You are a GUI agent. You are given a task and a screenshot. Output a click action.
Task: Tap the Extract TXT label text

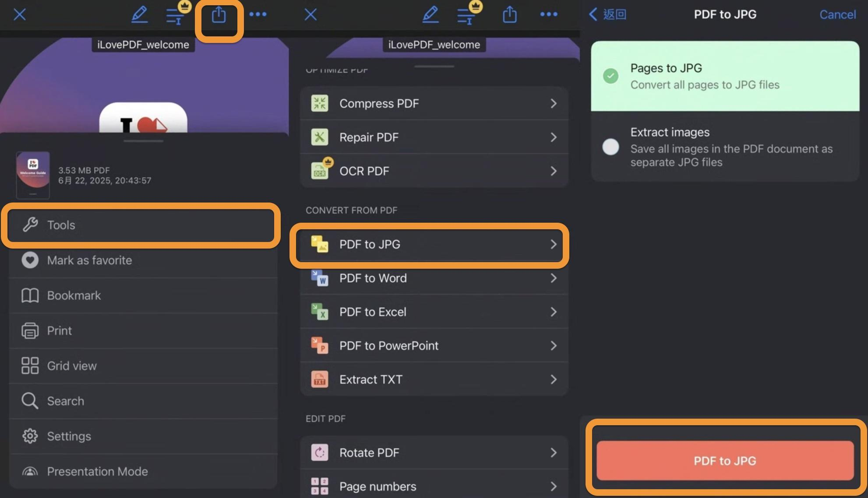click(x=371, y=379)
